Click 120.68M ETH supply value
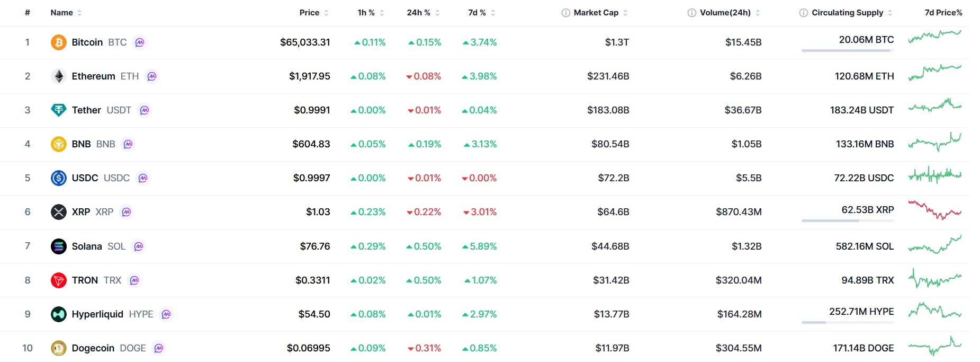 click(865, 76)
